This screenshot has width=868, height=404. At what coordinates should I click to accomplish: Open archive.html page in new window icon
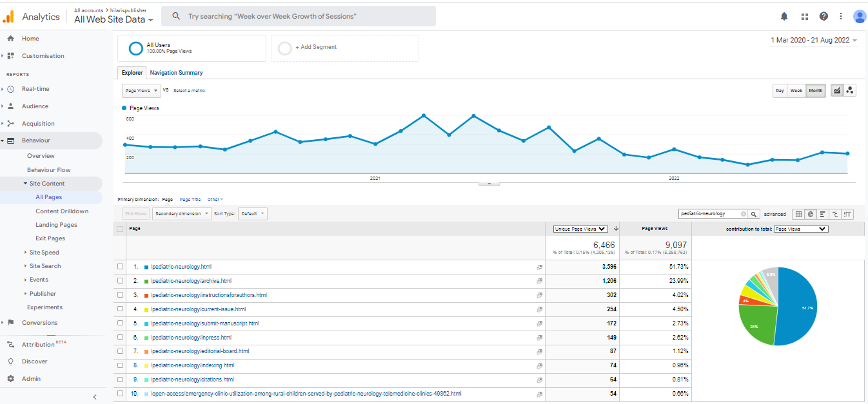coord(539,281)
